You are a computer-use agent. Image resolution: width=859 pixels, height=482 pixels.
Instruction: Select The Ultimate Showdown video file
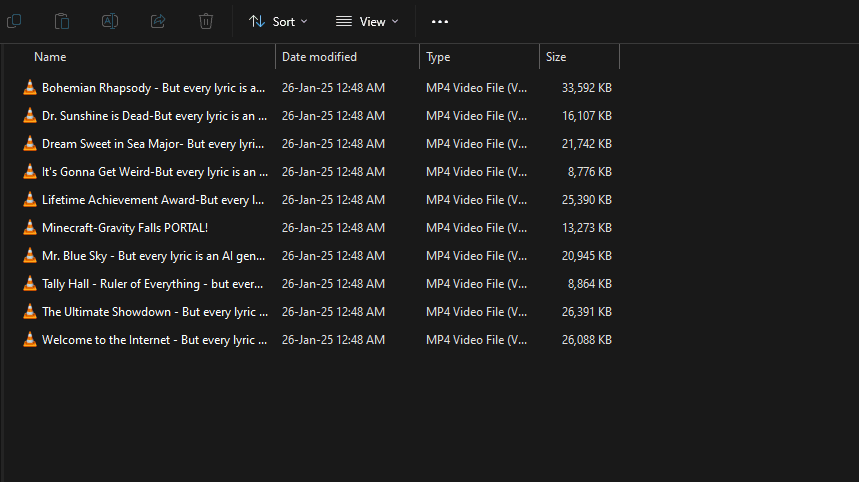click(154, 312)
